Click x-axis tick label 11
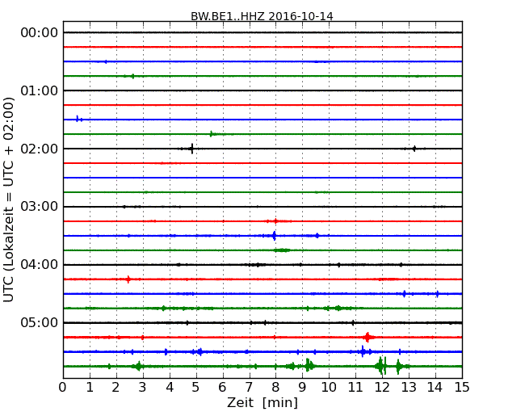 click(x=355, y=387)
